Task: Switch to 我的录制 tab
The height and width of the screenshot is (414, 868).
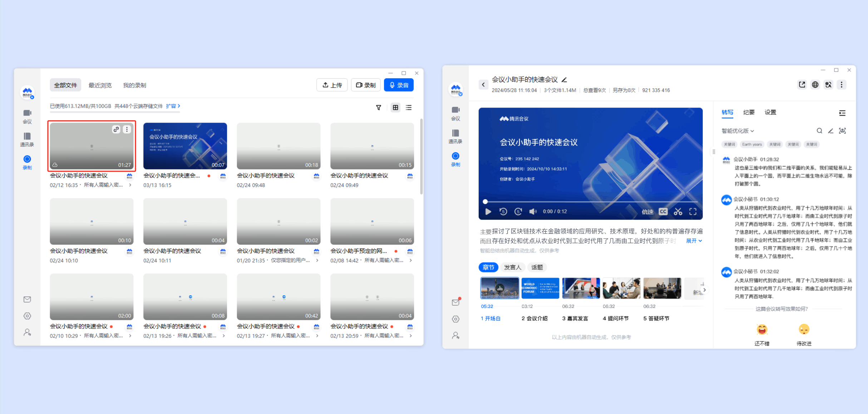Action: point(134,85)
